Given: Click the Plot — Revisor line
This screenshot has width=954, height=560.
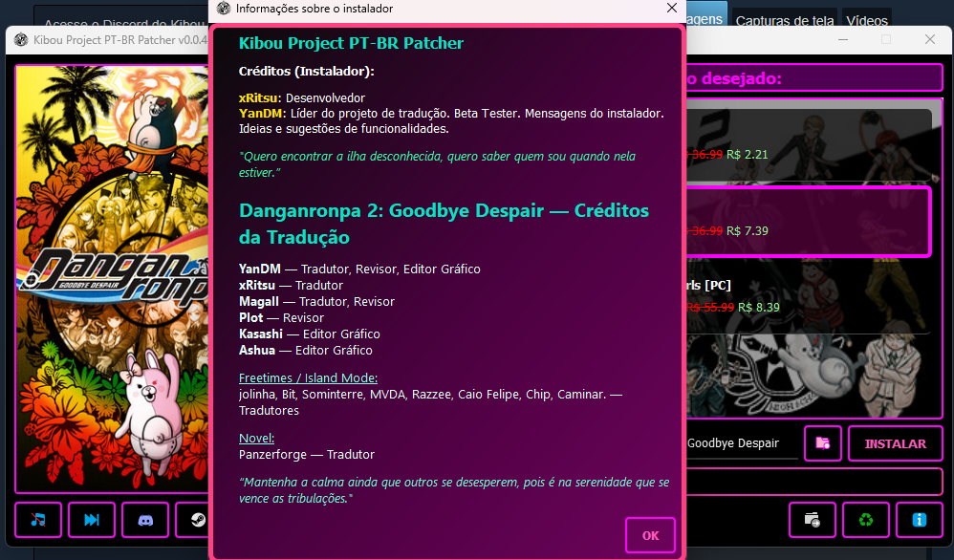Looking at the screenshot, I should [x=281, y=318].
